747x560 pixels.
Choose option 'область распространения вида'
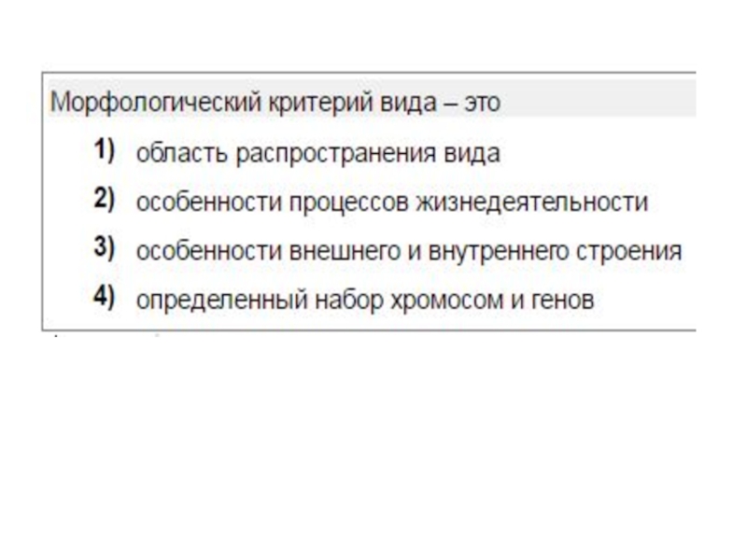coord(317,153)
